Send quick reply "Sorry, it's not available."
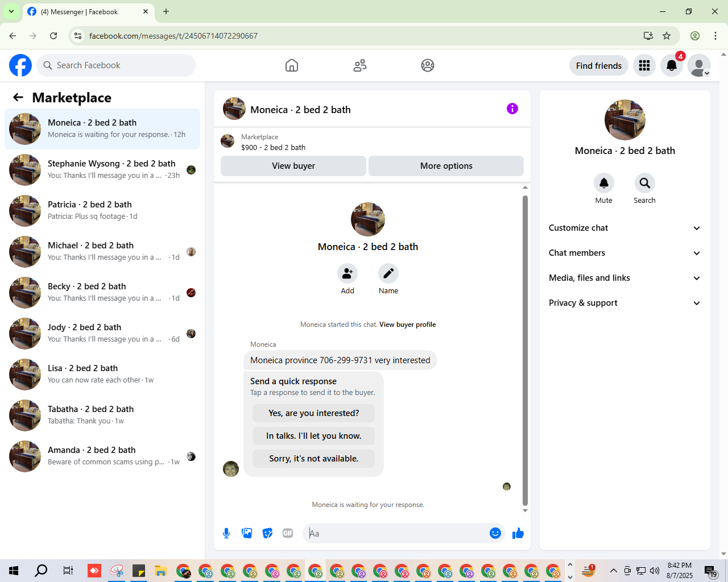728x582 pixels. 314,459
